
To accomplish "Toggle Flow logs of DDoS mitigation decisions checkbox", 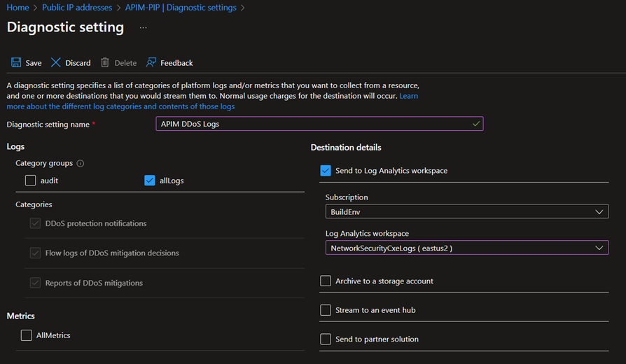I will click(x=35, y=253).
